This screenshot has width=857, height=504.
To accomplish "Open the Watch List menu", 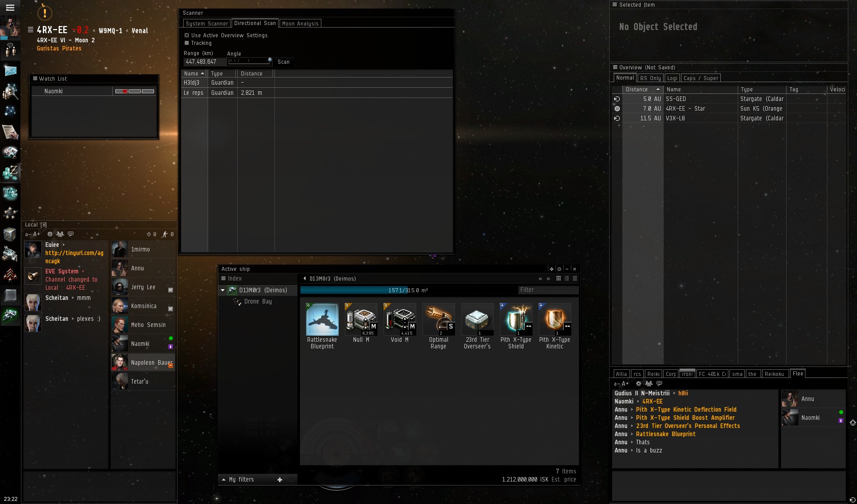I will click(35, 79).
